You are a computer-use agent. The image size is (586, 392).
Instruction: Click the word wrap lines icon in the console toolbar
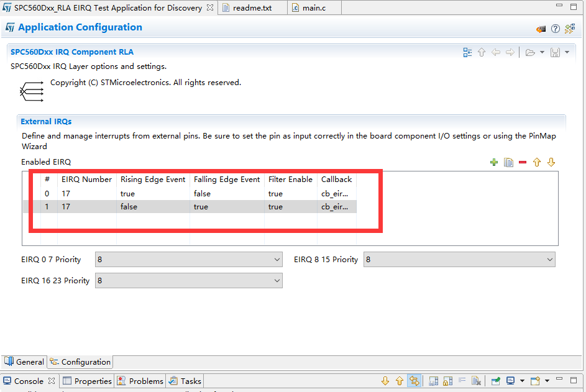(x=462, y=380)
